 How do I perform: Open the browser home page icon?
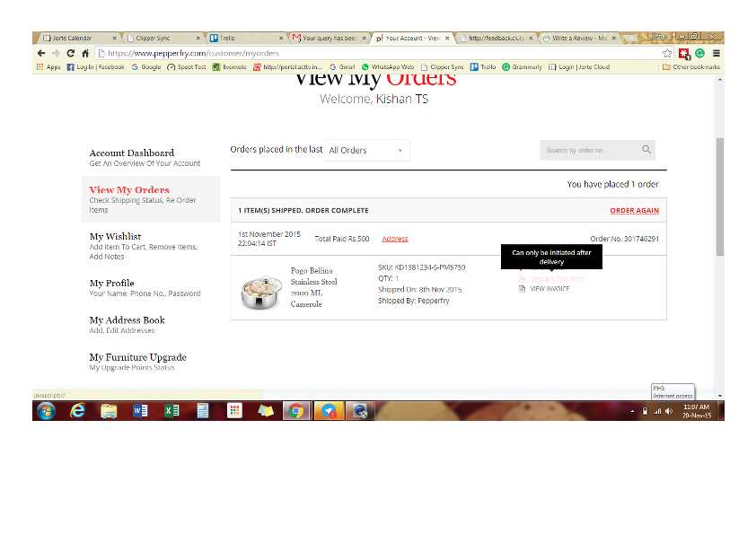[85, 53]
